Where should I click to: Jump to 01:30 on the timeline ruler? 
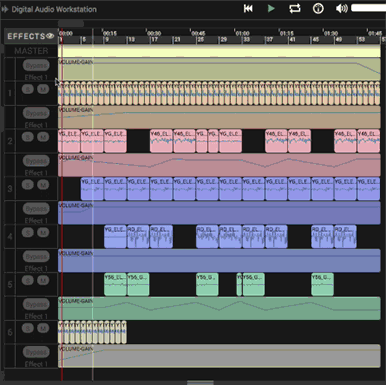click(x=331, y=33)
